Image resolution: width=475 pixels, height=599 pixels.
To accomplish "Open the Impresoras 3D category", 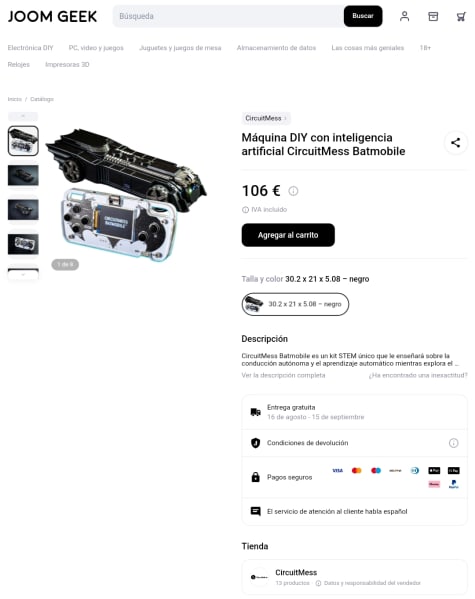I will (67, 65).
